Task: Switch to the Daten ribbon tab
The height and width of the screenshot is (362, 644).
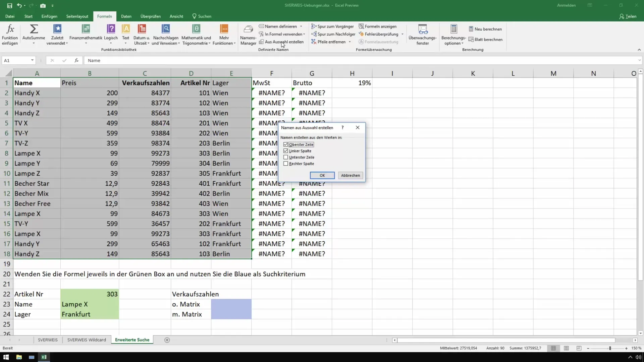Action: click(x=126, y=16)
